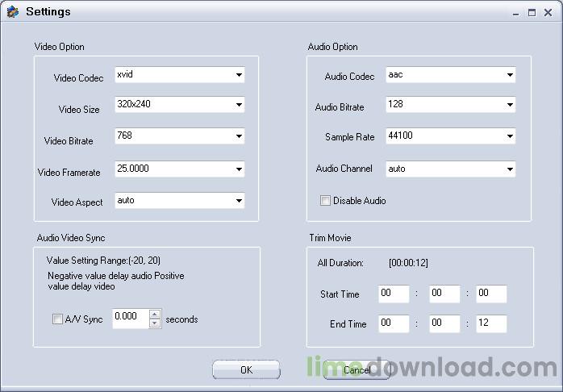Screen dimensions: 563x392
Task: Click the Video Codec label
Action: click(x=78, y=78)
